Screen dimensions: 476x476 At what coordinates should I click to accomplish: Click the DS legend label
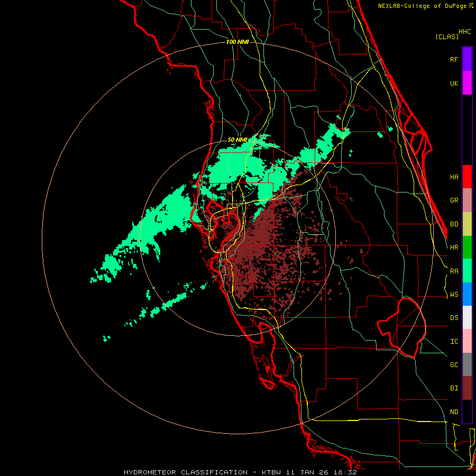click(454, 318)
